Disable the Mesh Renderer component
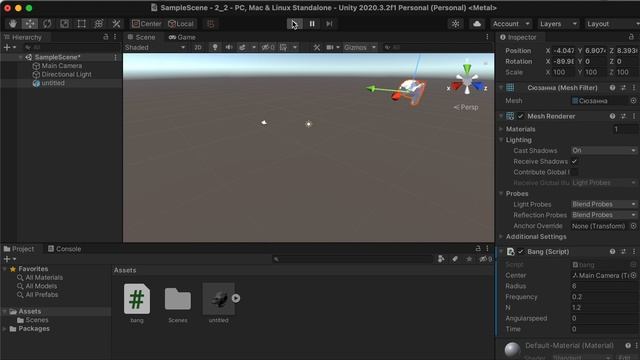 click(520, 116)
